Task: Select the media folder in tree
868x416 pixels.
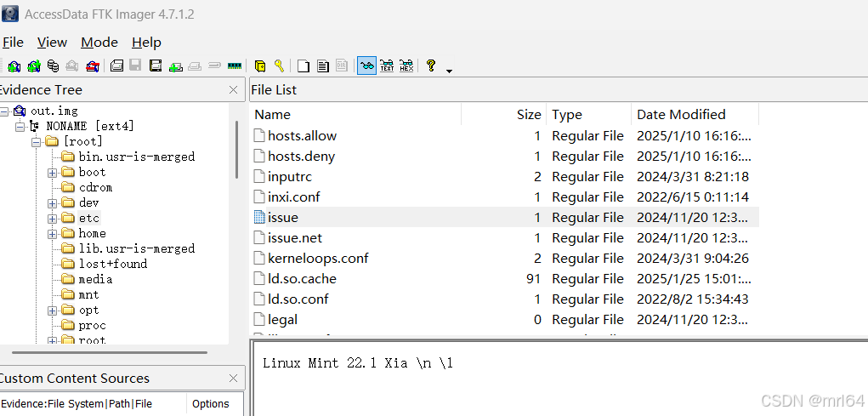Action: (x=95, y=279)
